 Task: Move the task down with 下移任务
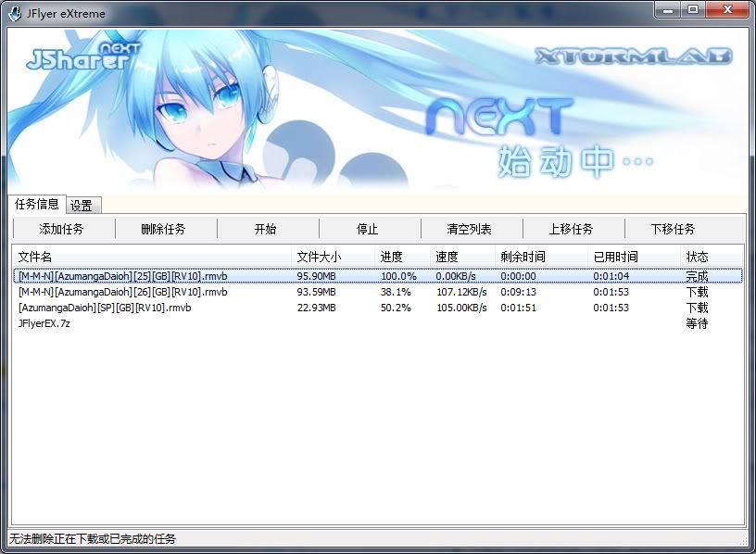(673, 229)
